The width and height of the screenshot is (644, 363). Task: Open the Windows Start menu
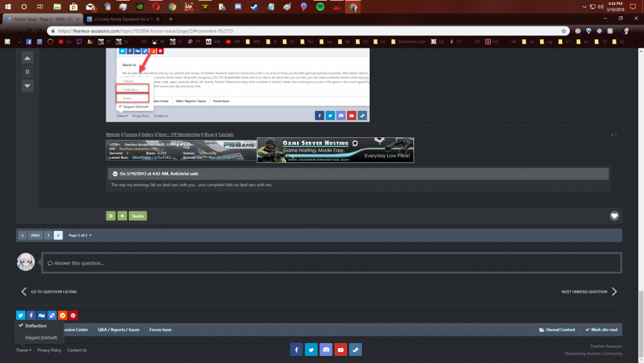pyautogui.click(x=8, y=7)
